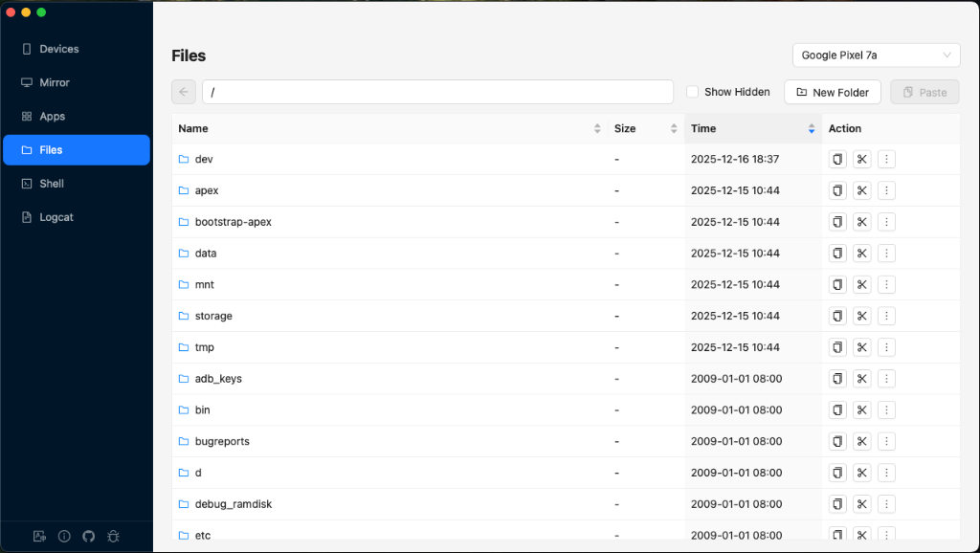The height and width of the screenshot is (553, 980).
Task: View app info via the info icon
Action: tap(63, 536)
